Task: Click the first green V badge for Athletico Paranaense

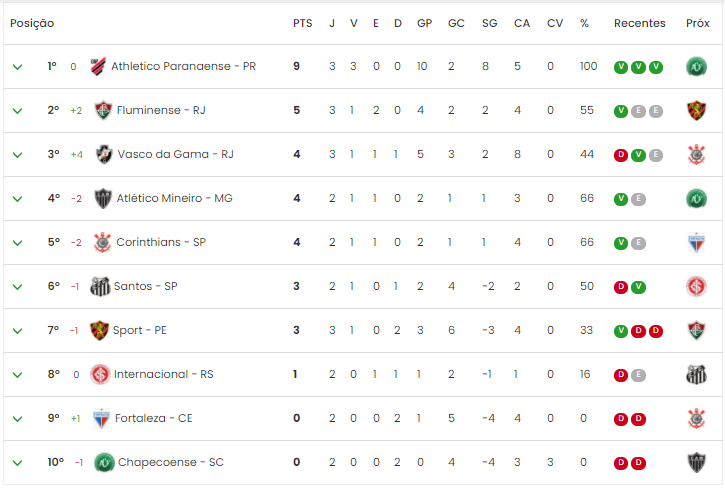Action: [x=621, y=67]
